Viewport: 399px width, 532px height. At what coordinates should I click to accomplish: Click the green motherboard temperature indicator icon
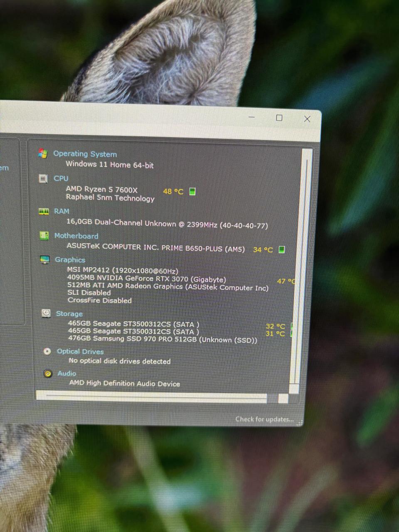pyautogui.click(x=281, y=249)
